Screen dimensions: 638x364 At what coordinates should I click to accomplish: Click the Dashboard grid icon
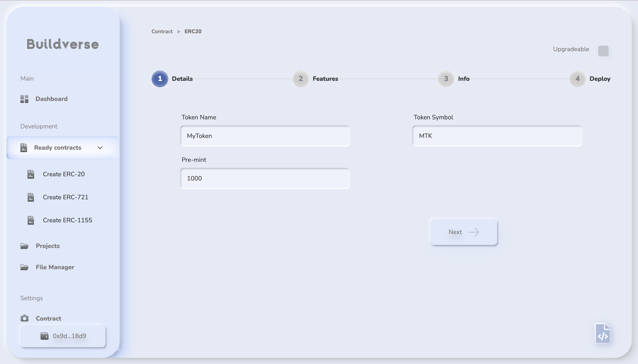(x=24, y=99)
